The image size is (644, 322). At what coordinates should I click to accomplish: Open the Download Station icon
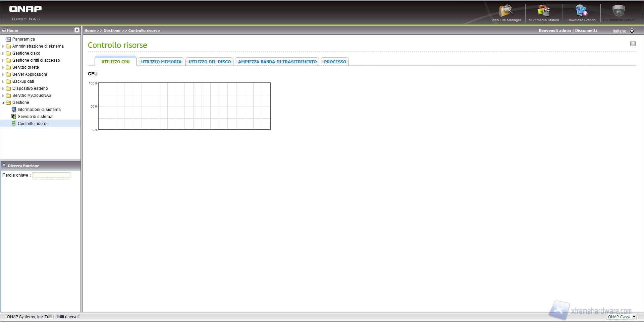coord(581,11)
